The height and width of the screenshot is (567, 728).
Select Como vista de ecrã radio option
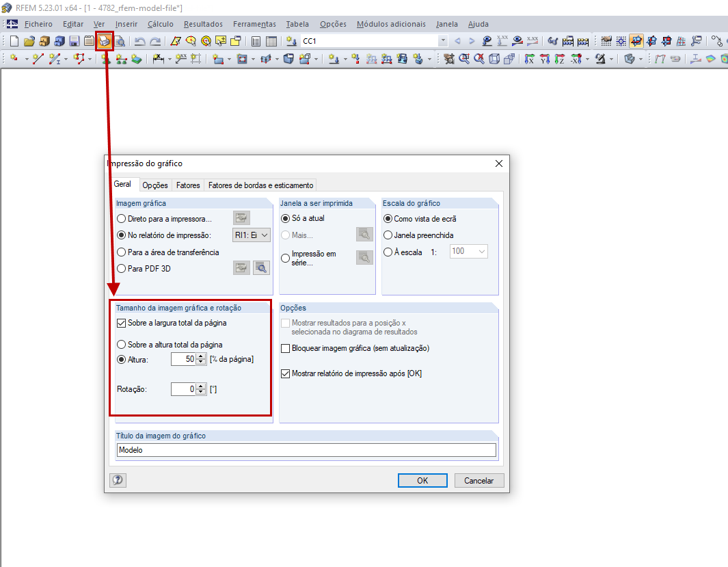coord(388,219)
